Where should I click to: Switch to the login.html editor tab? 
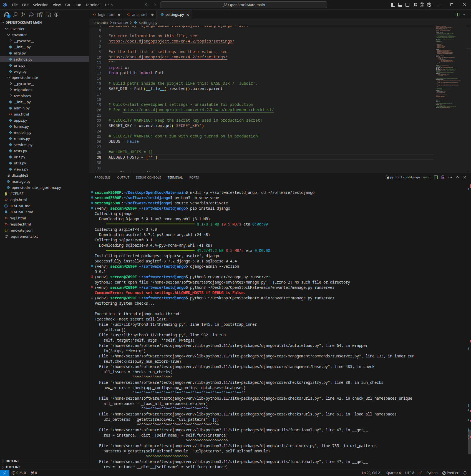[106, 15]
